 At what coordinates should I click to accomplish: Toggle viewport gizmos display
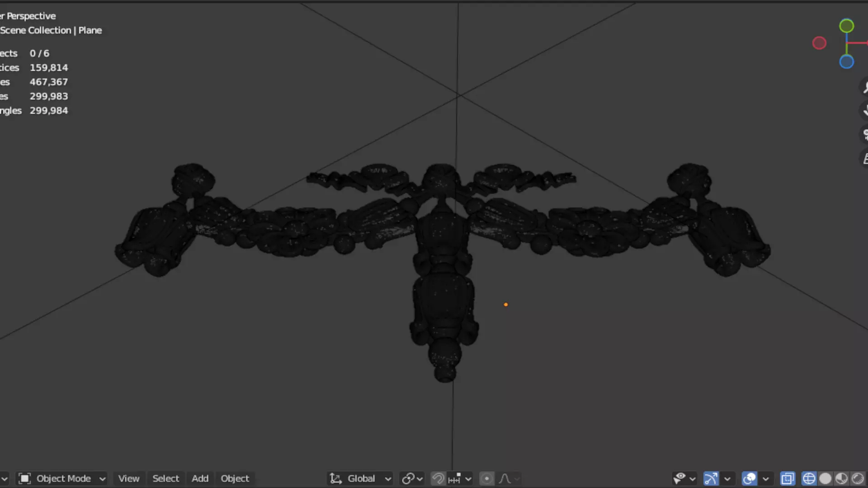[x=711, y=479]
